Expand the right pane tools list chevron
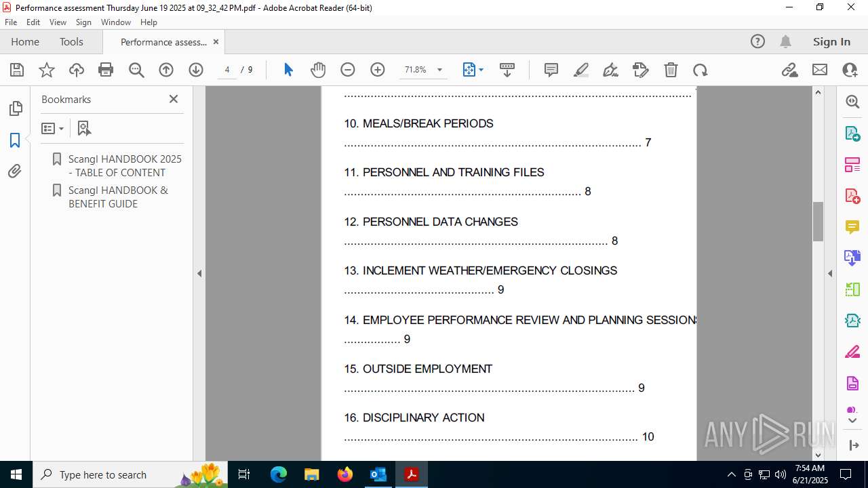The width and height of the screenshot is (868, 488). tap(852, 421)
